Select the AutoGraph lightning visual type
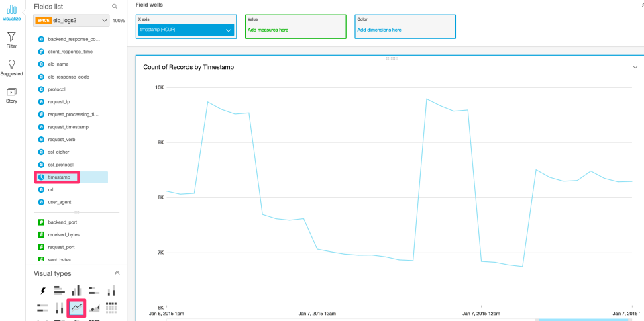 point(43,291)
